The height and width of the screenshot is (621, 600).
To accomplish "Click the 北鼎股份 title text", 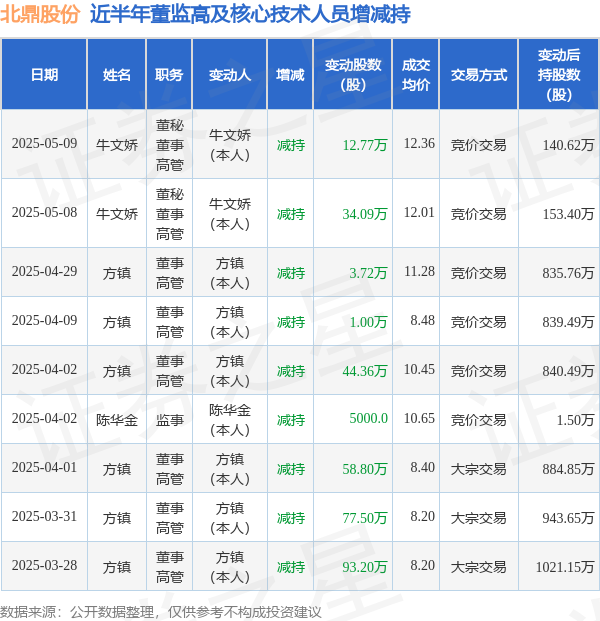I will click(x=40, y=15).
